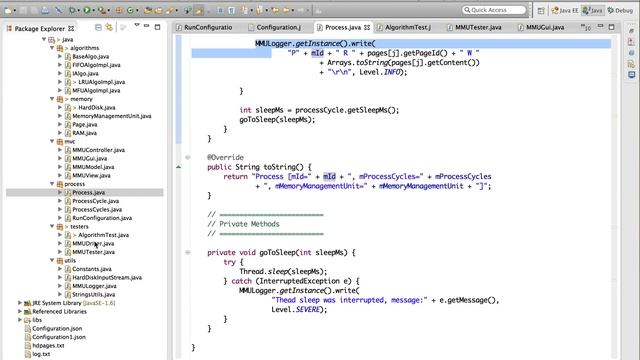Select ProcessCycle.java file
The height and width of the screenshot is (360, 640).
pos(96,201)
